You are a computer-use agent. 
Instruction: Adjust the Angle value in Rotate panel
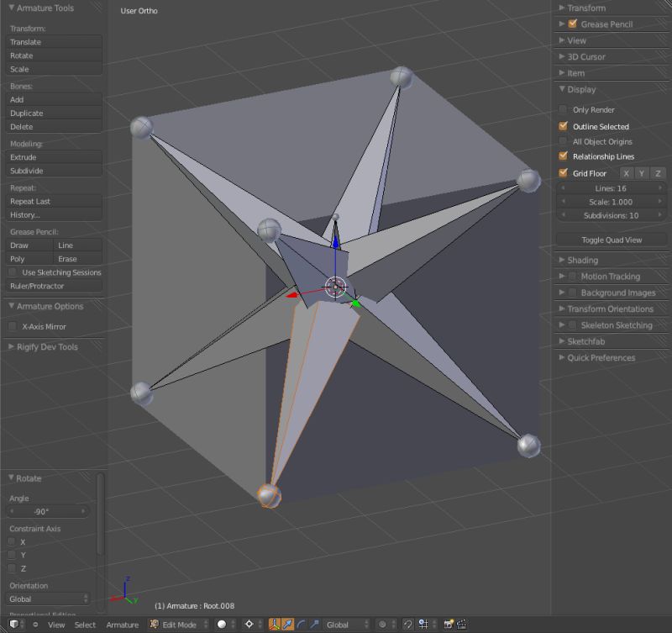(x=46, y=510)
